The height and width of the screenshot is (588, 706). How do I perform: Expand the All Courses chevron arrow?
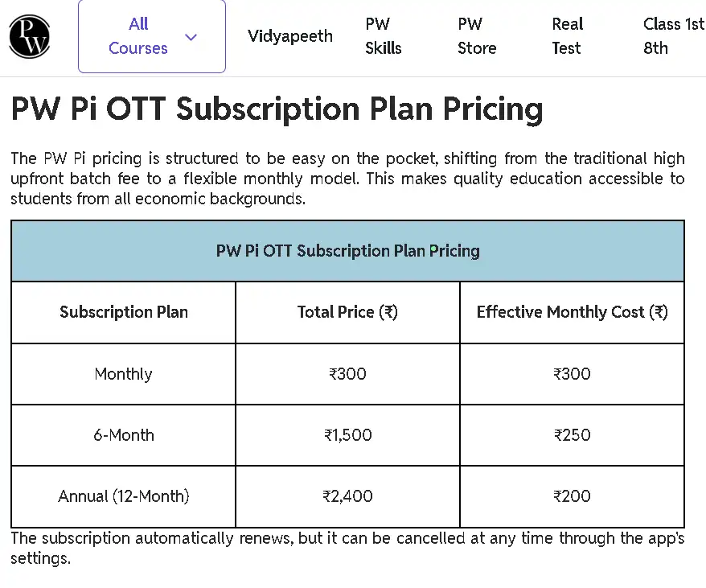191,37
